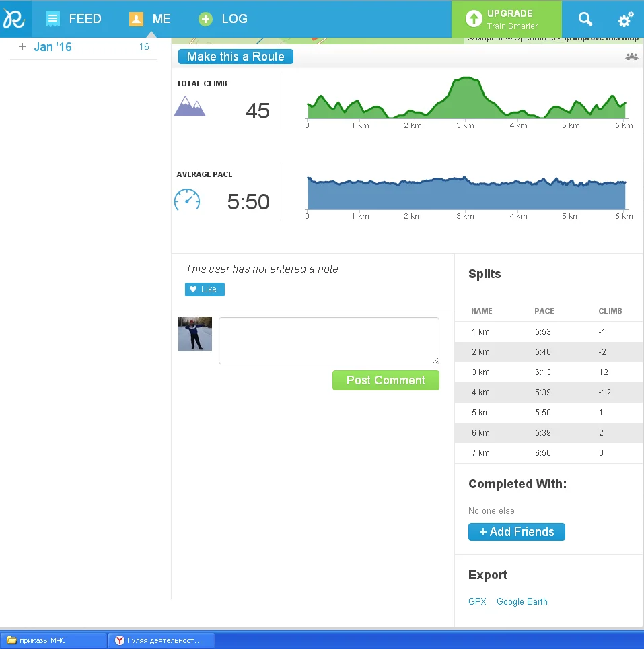The image size is (644, 649).
Task: Click the user profile photo thumbnail
Action: click(x=195, y=334)
